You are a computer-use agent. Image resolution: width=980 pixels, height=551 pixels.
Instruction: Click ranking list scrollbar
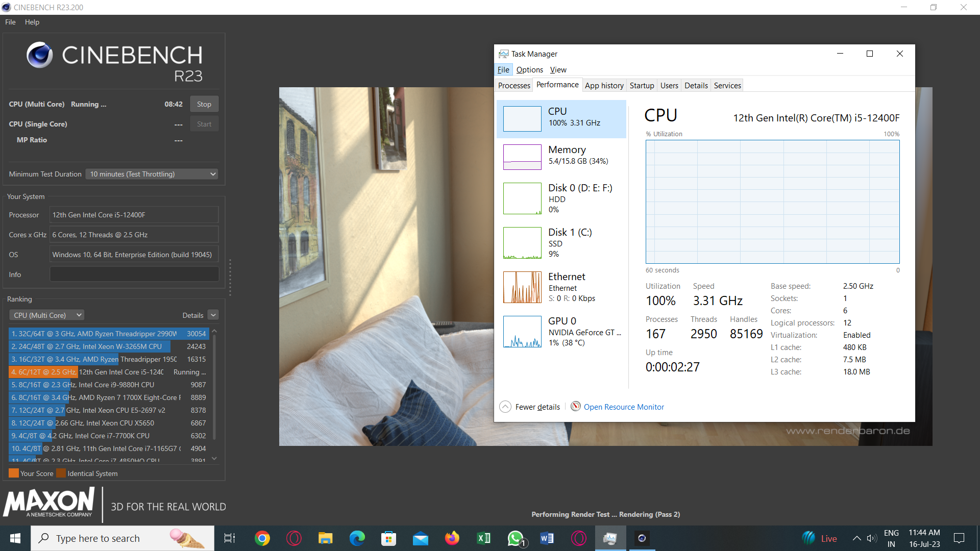point(214,388)
